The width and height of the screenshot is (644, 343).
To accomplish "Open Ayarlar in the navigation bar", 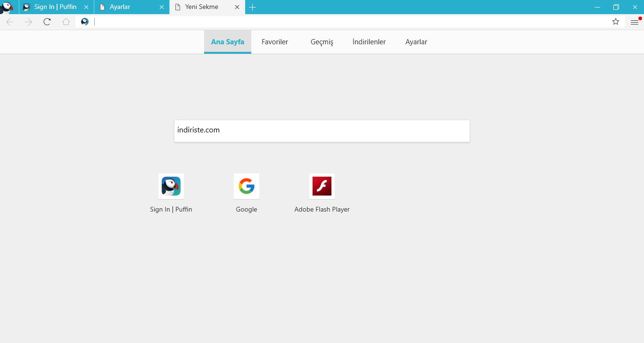I will click(x=416, y=42).
